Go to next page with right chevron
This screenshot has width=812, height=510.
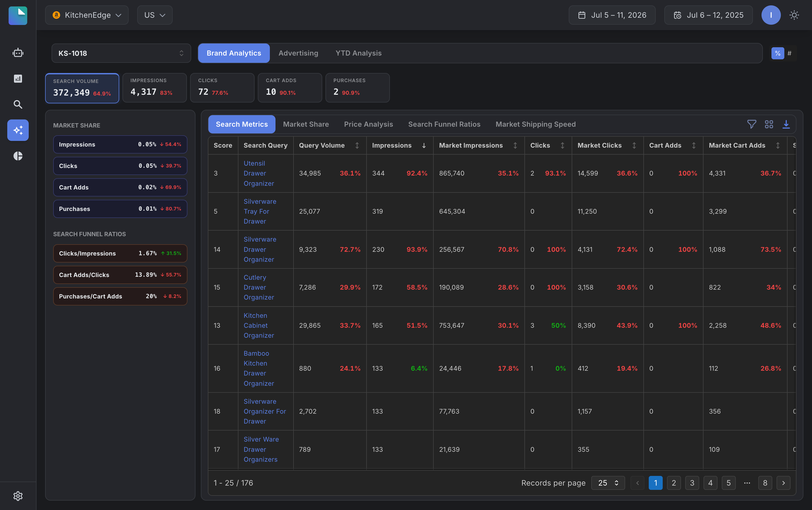point(783,483)
